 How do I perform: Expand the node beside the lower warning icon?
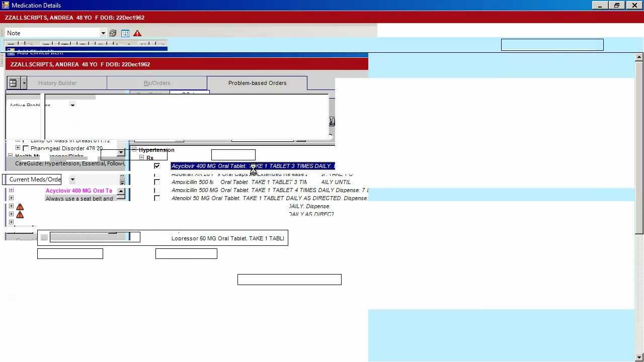tap(11, 214)
